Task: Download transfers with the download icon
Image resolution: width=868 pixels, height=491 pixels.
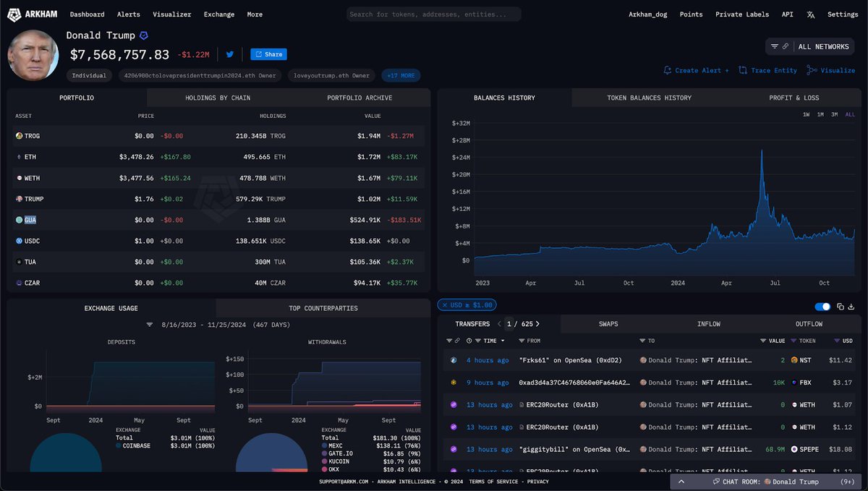Action: (851, 307)
